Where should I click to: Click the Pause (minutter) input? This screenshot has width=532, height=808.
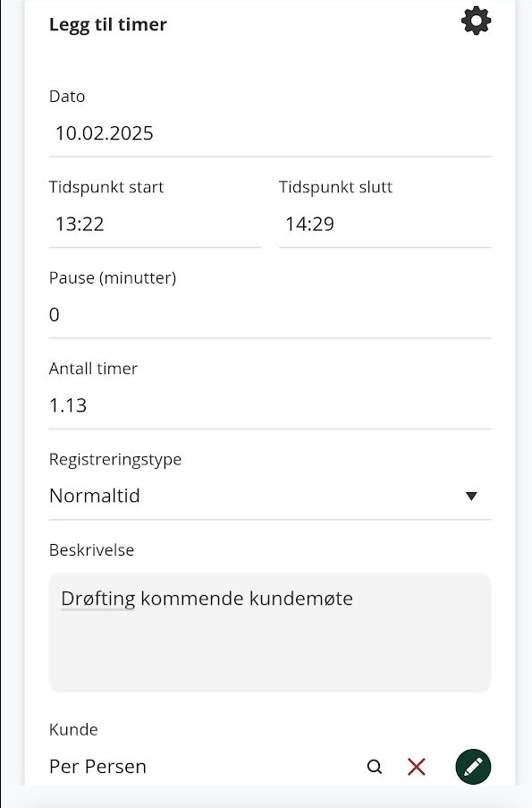coord(270,315)
